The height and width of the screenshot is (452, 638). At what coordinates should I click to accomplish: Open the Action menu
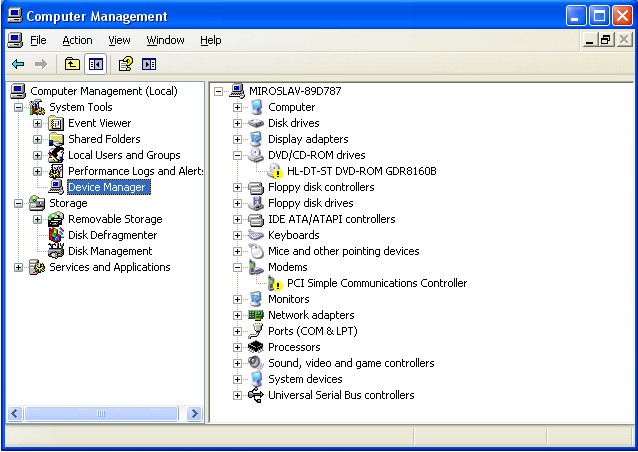77,40
